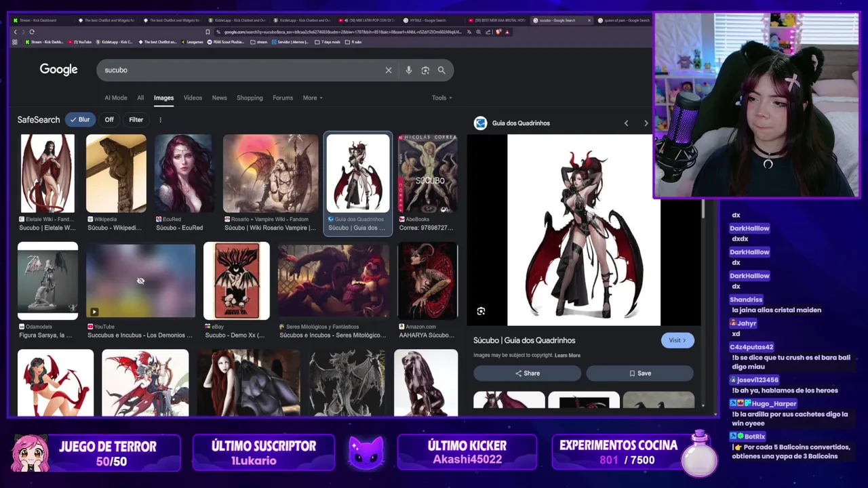Expand the More search categories dropdown

[313, 98]
